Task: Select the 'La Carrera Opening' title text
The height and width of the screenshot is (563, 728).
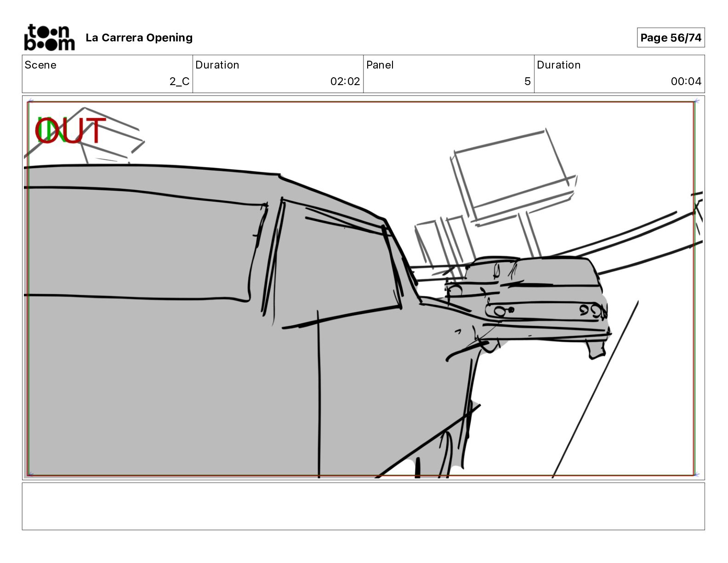Action: pos(139,38)
